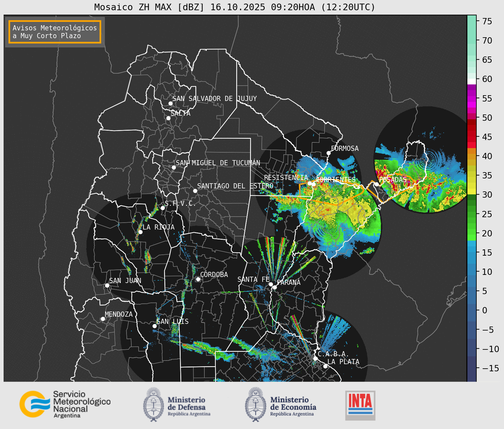Click the Formosa city marker
The width and height of the screenshot is (504, 429).
tap(328, 153)
